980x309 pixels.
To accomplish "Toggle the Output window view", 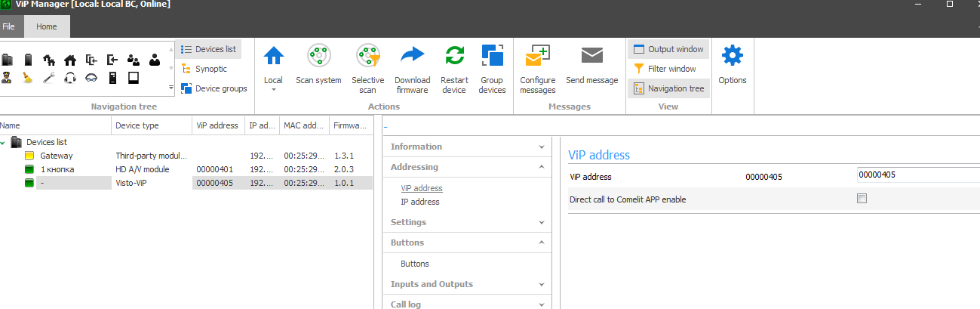I will (x=668, y=49).
